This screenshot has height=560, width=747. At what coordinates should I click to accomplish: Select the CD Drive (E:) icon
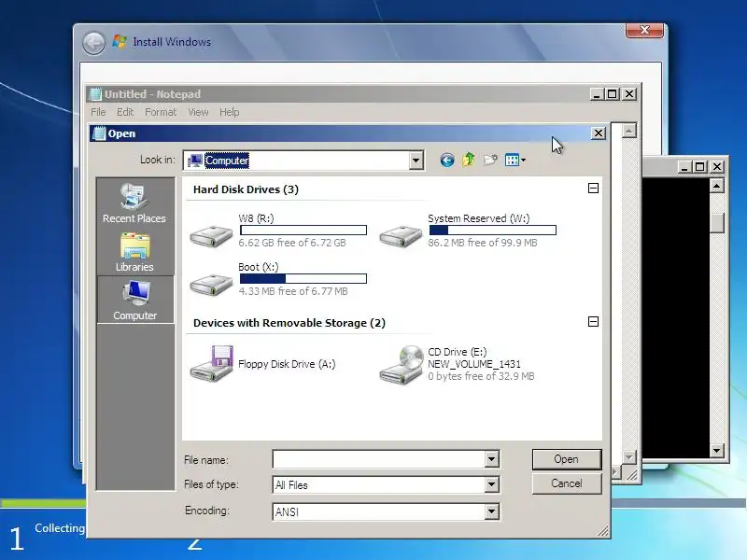(402, 364)
